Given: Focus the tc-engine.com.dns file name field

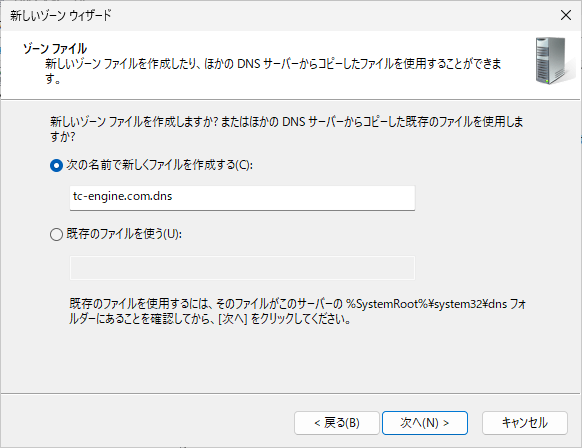Looking at the screenshot, I should point(242,198).
